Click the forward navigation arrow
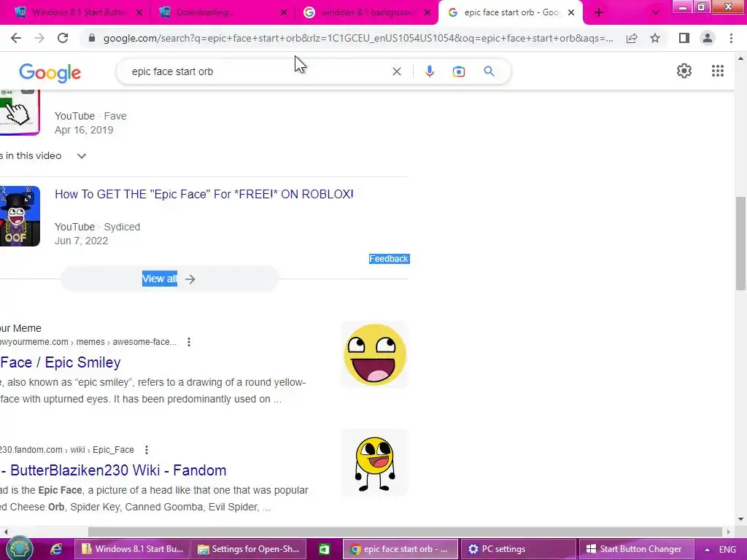This screenshot has width=747, height=560. 39,38
